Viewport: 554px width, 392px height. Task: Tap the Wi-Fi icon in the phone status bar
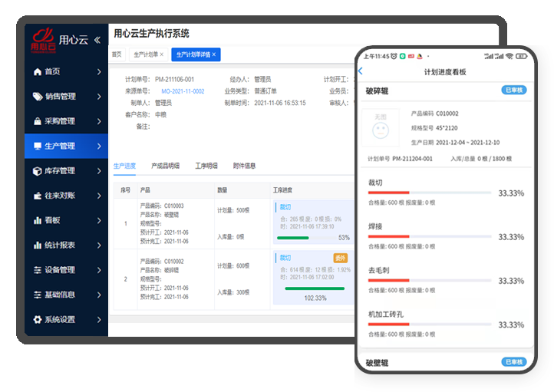pyautogui.click(x=509, y=56)
